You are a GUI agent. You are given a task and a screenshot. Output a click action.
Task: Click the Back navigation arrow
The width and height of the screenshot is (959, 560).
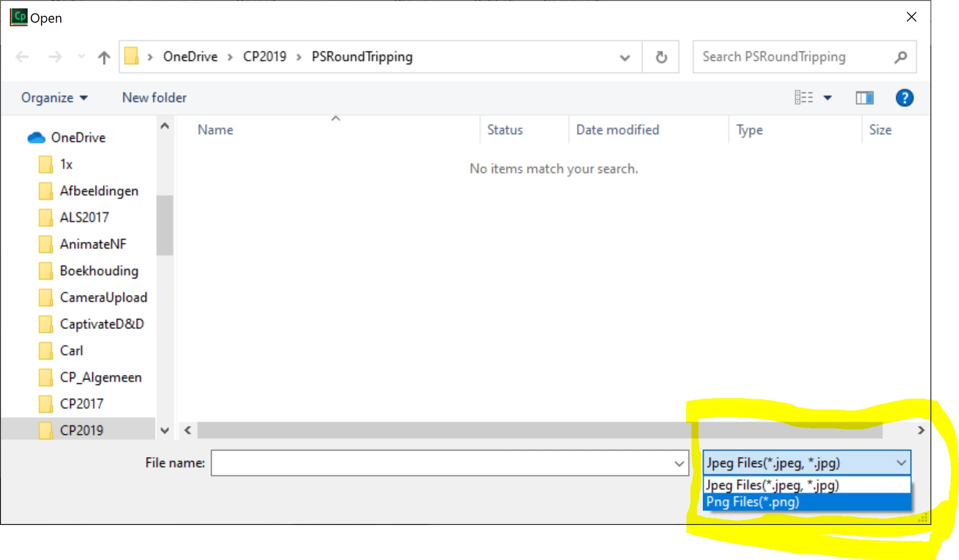click(x=23, y=57)
